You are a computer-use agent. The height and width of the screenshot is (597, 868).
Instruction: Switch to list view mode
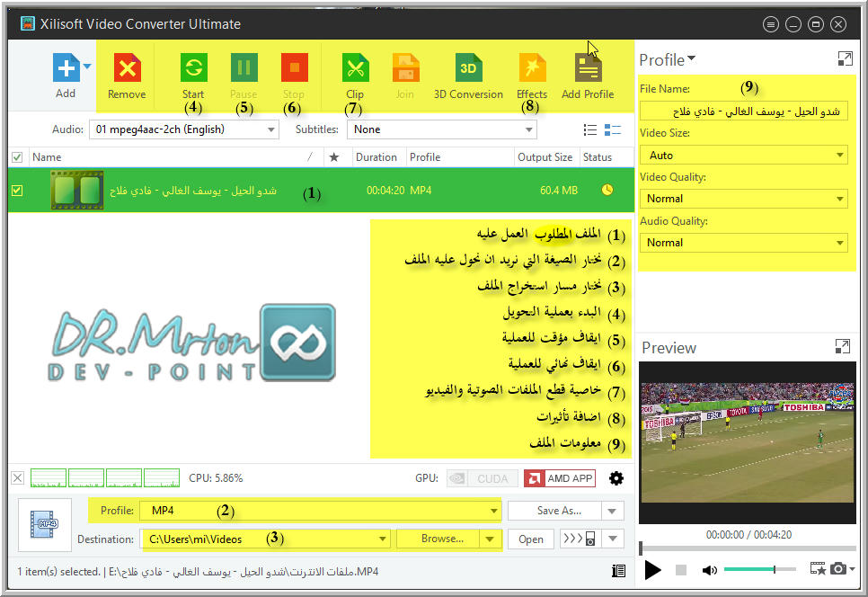590,130
